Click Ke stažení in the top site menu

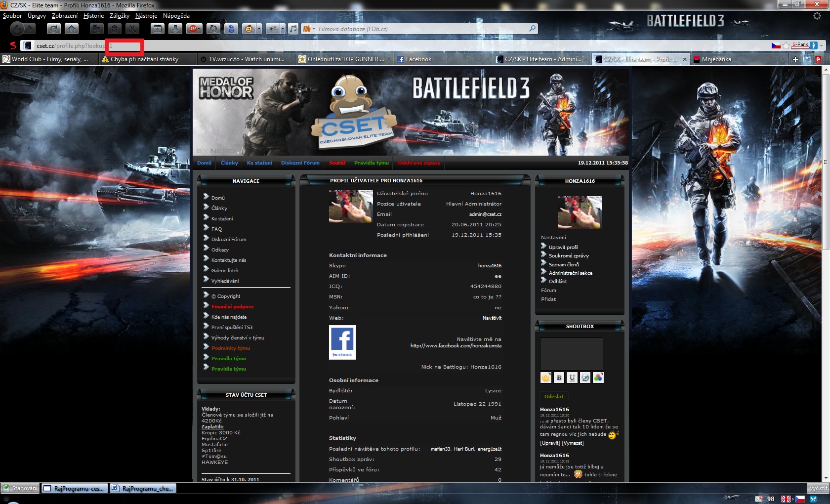[x=259, y=163]
